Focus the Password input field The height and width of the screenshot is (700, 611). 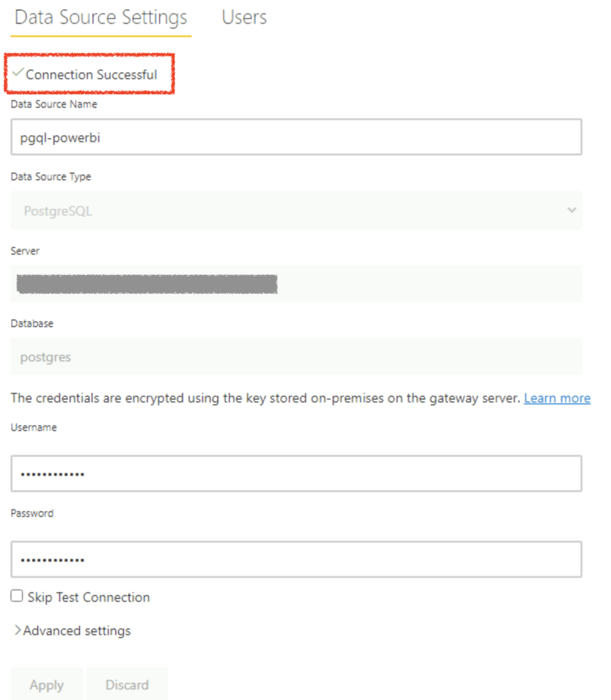[x=296, y=560]
